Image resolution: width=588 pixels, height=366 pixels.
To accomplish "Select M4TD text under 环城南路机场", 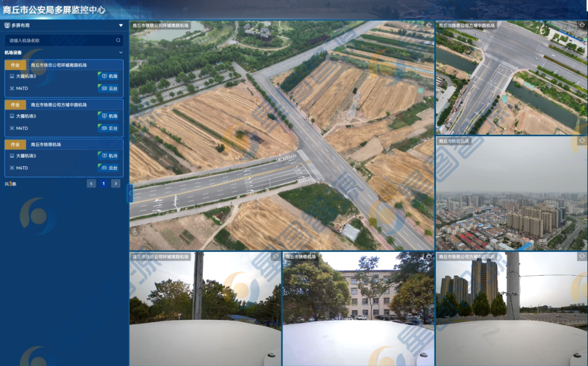I will tap(22, 89).
